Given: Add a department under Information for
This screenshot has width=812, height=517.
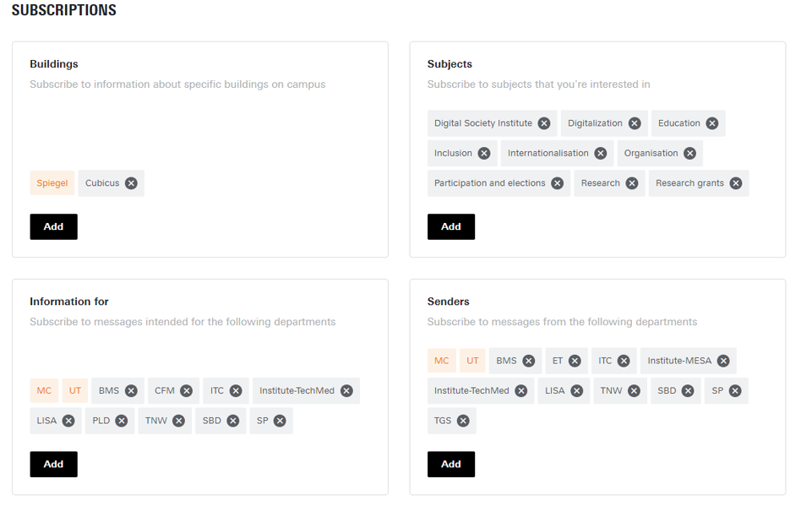Looking at the screenshot, I should tap(54, 465).
